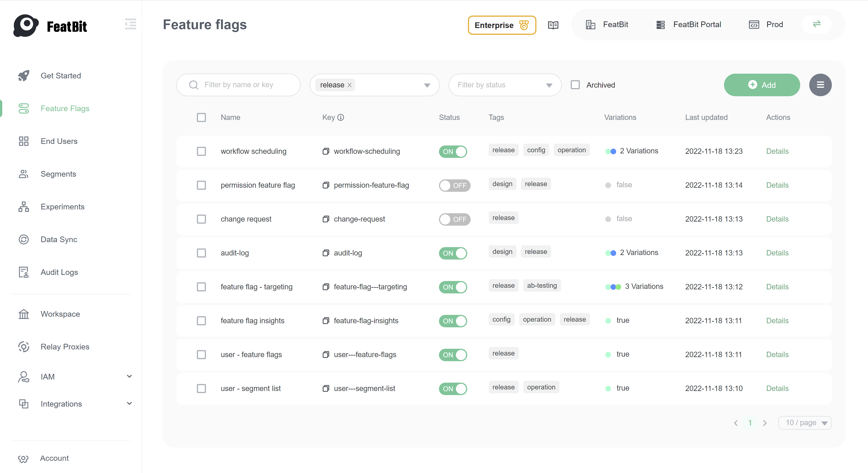Screen dimensions: 868x473
Task: Open Account page
Action: tap(54, 458)
